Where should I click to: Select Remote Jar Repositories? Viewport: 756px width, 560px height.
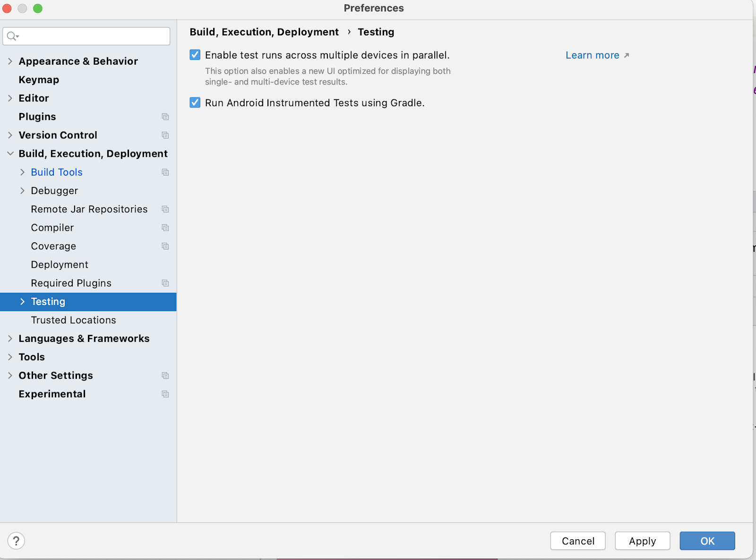point(89,209)
